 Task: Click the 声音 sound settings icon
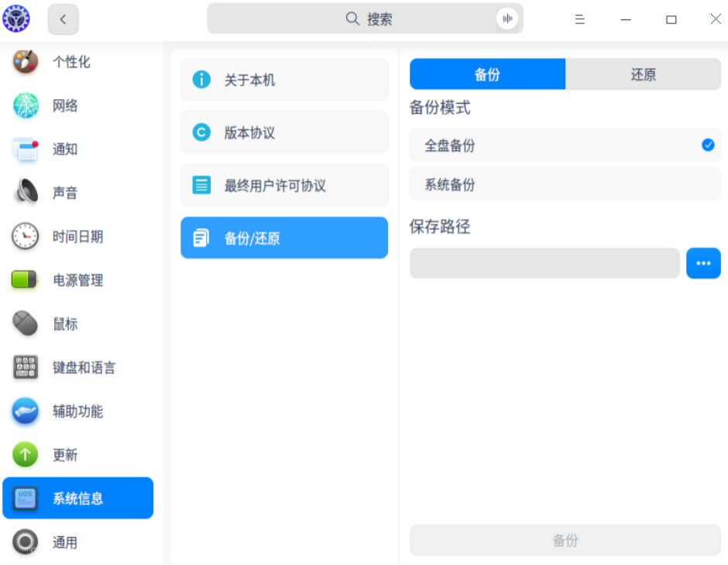tap(64, 192)
